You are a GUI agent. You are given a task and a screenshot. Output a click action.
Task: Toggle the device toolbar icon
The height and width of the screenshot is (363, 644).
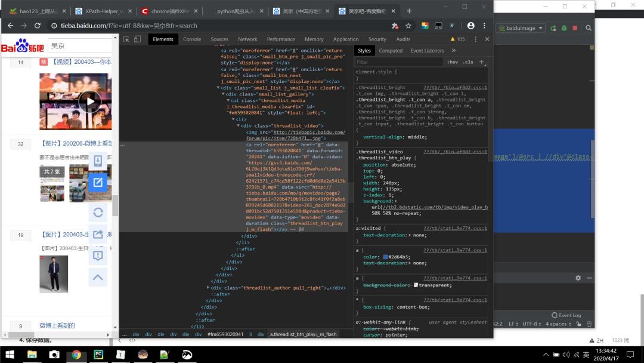pos(137,39)
